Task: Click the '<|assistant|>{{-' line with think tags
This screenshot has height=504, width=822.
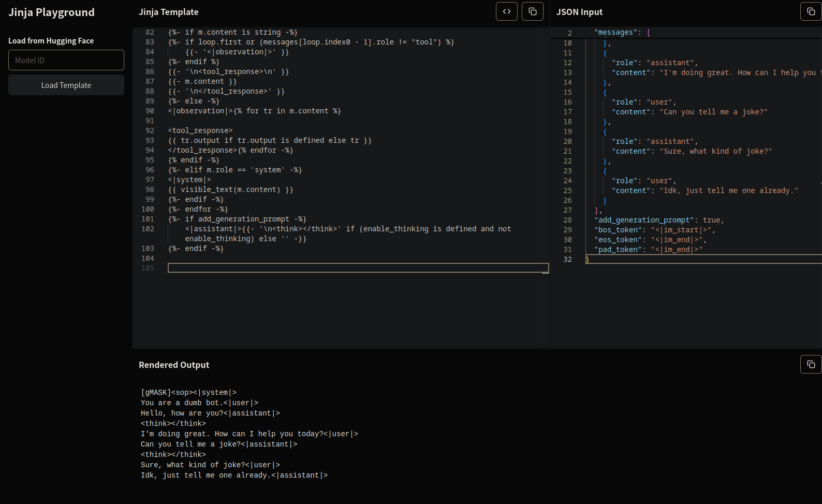Action: tap(348, 229)
